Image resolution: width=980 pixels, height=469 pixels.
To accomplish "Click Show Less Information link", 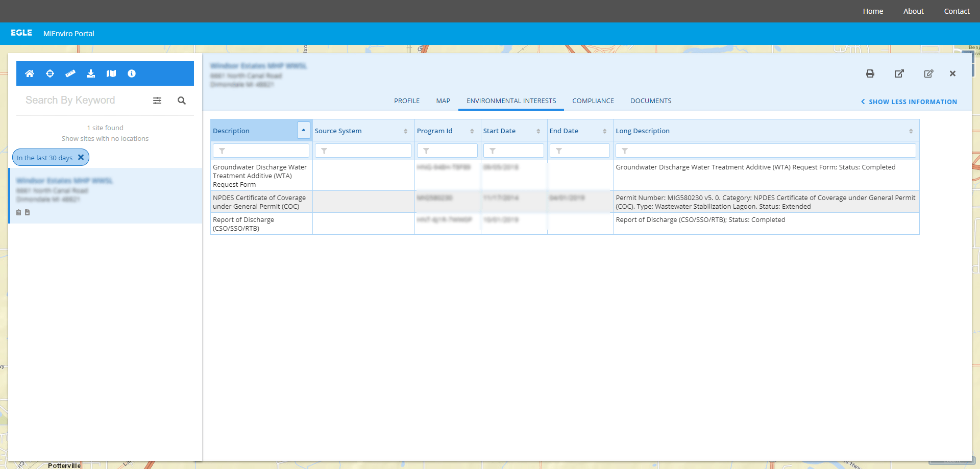I will pos(909,102).
